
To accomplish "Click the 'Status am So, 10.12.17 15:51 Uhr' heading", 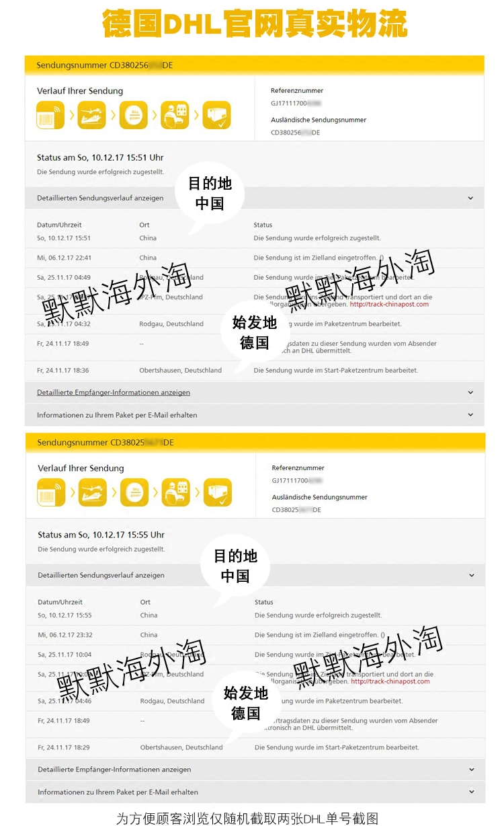I will pyautogui.click(x=100, y=157).
